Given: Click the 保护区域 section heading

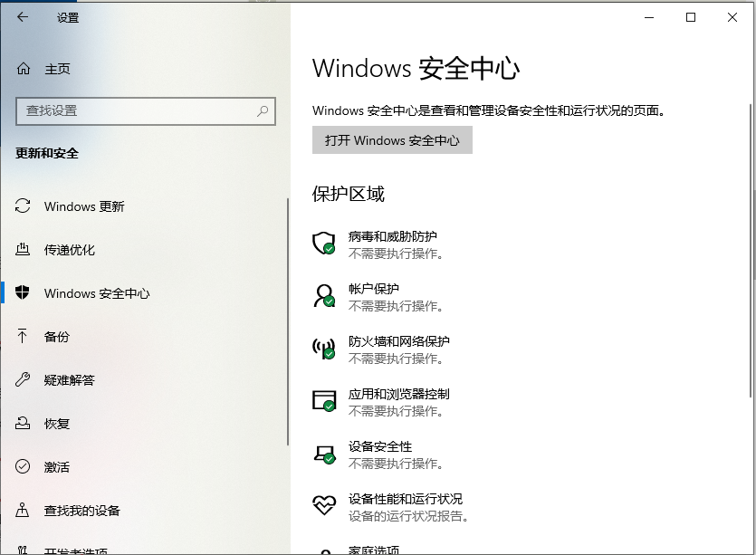Looking at the screenshot, I should pyautogui.click(x=348, y=195).
